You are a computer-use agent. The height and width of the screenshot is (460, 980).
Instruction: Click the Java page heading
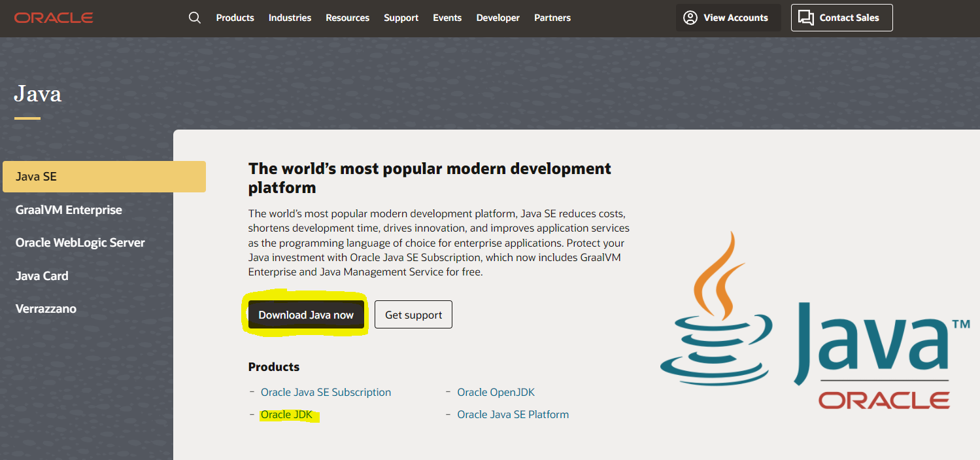pos(38,94)
